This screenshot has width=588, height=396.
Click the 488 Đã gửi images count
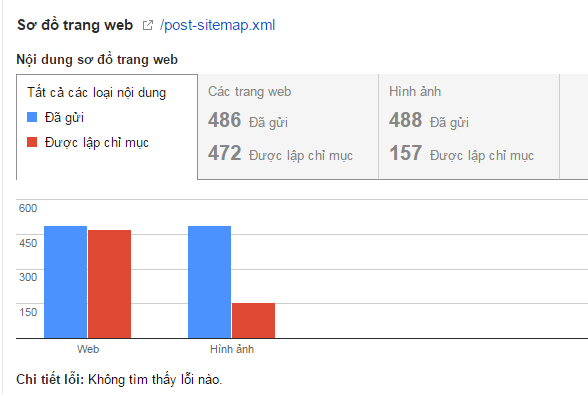[429, 120]
